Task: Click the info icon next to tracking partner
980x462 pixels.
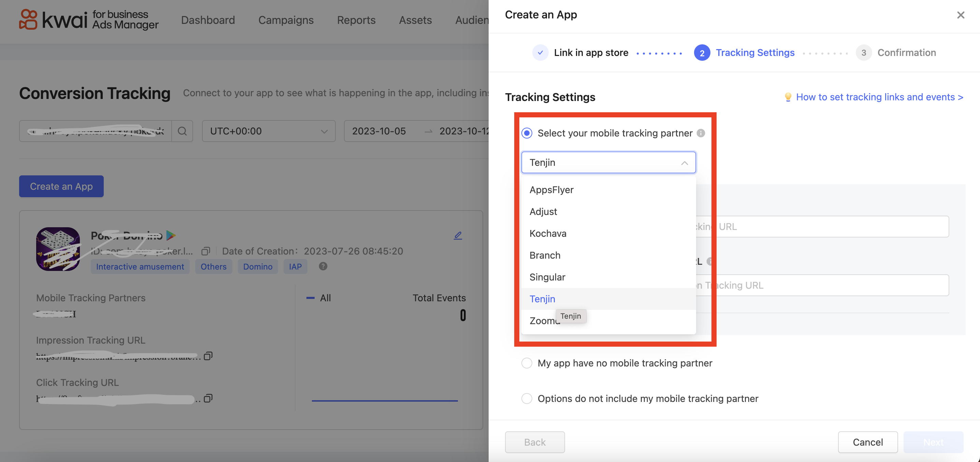Action: click(701, 133)
